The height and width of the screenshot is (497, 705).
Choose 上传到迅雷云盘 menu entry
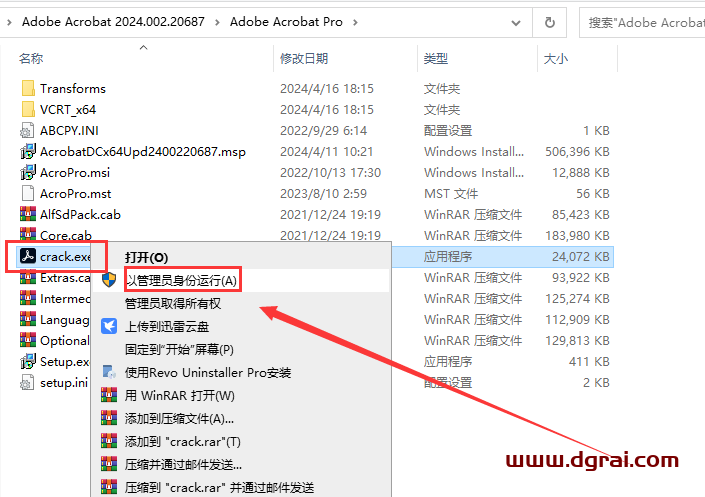[167, 327]
